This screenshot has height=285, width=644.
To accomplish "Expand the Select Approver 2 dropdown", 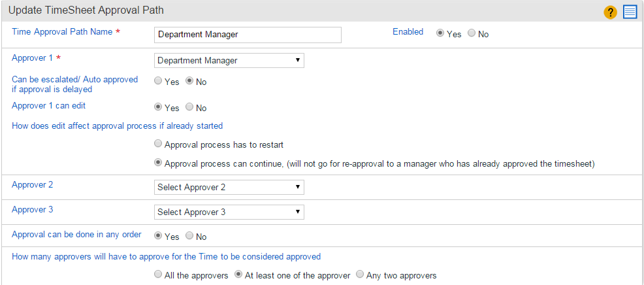I will click(x=229, y=187).
